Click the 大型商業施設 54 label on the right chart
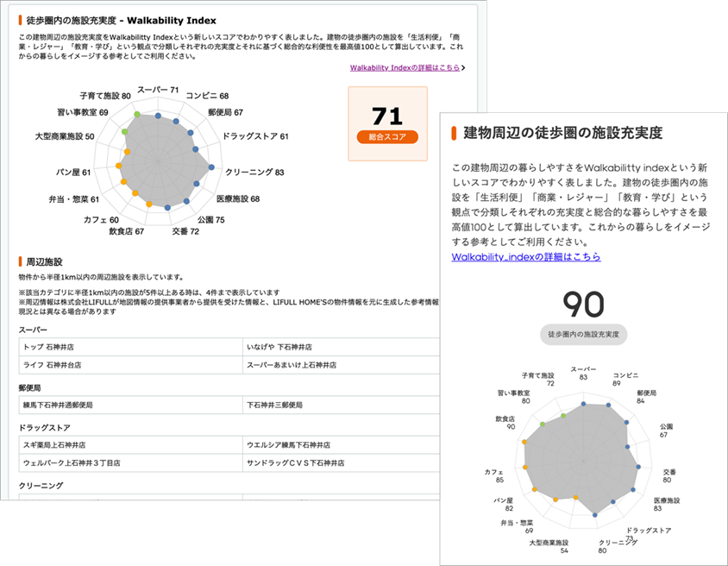 (x=549, y=546)
